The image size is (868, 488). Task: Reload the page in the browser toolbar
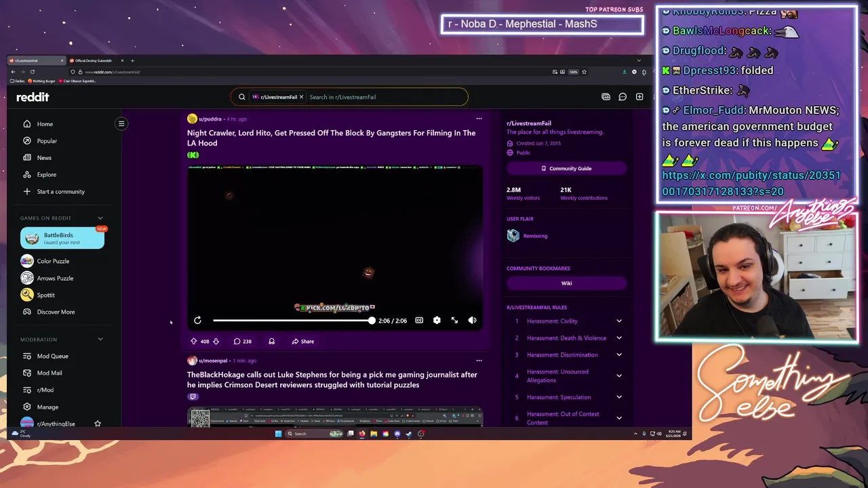pos(32,72)
